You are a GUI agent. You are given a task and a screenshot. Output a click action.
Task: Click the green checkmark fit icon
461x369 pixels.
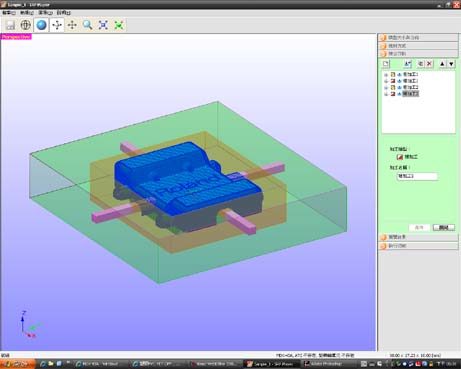click(119, 25)
